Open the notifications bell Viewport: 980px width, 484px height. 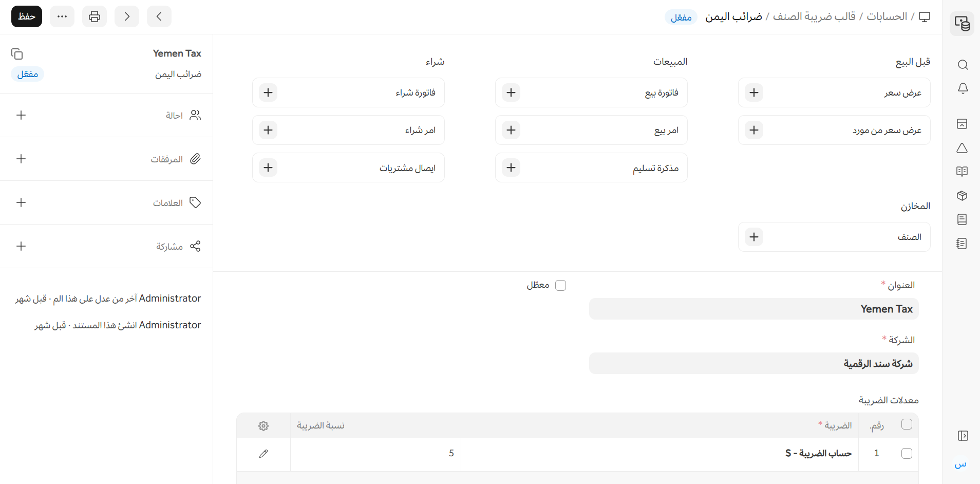963,88
